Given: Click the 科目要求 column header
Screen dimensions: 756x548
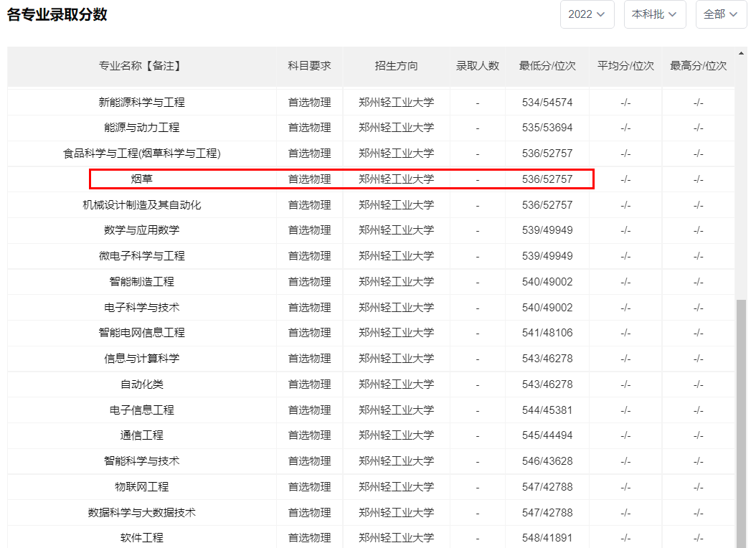Looking at the screenshot, I should (x=309, y=66).
